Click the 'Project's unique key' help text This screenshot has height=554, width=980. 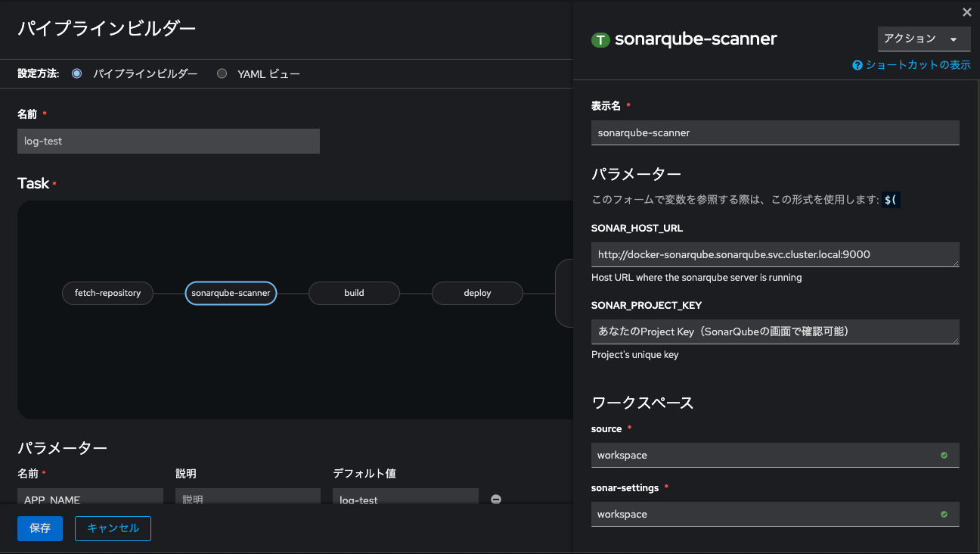tap(634, 355)
